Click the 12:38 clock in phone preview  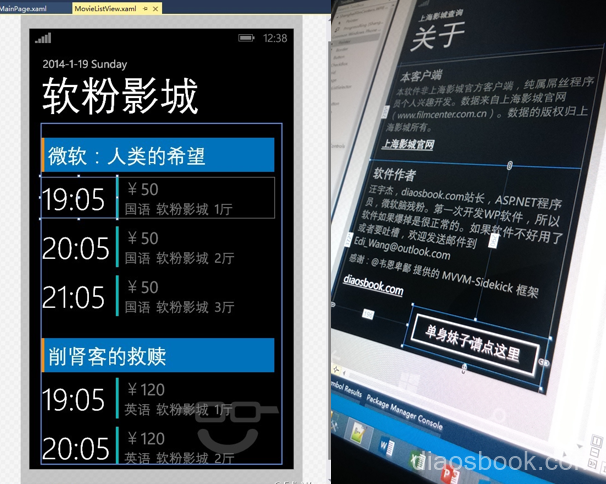point(275,38)
